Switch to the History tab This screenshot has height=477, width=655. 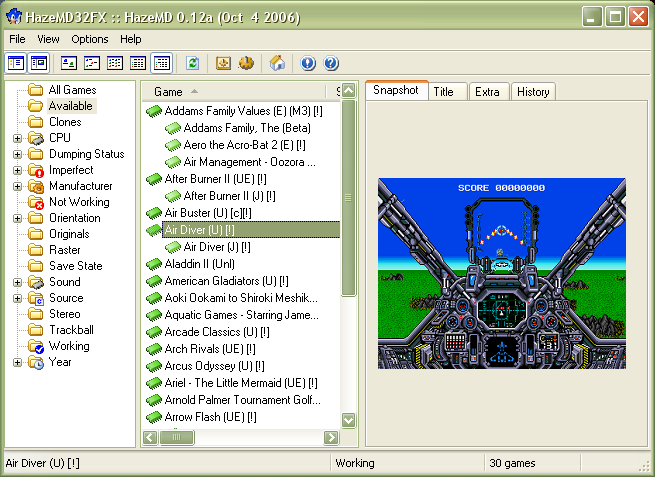pyautogui.click(x=533, y=91)
